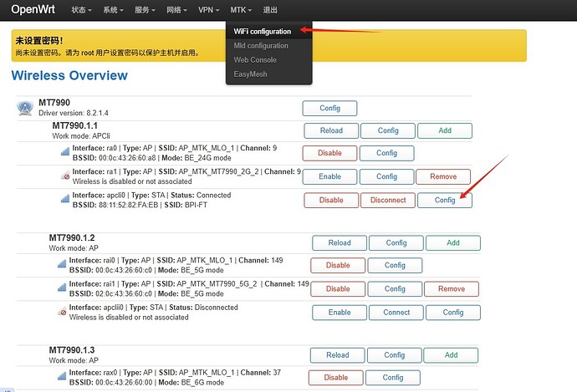Disable the rax0 interface
This screenshot has height=392, width=577.
335,378
